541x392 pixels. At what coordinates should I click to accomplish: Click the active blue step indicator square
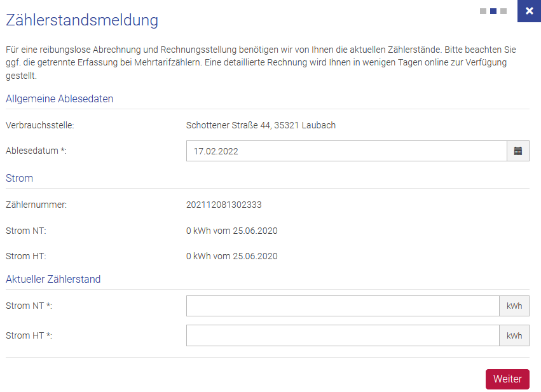pos(493,11)
